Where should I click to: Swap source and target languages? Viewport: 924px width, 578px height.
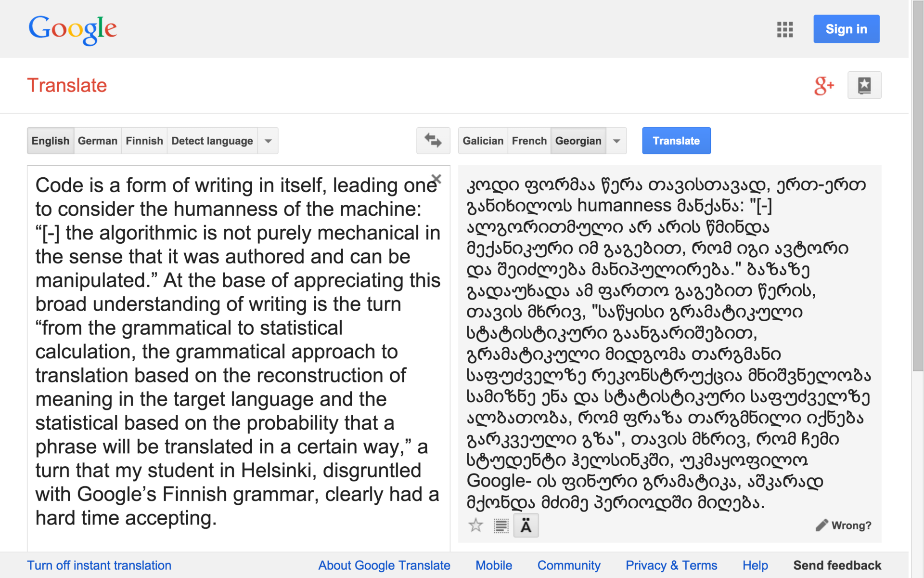pyautogui.click(x=433, y=141)
